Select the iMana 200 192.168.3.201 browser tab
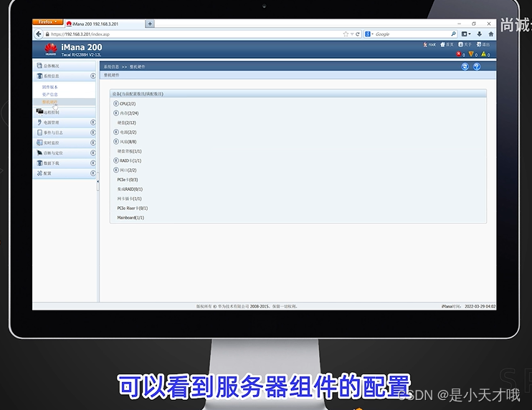 (x=105, y=24)
